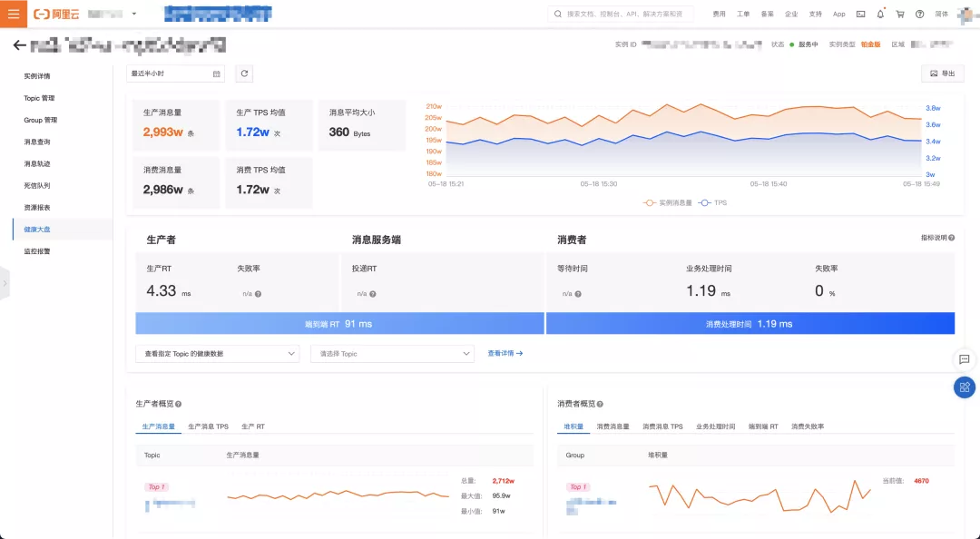Open the orange hamburger menu
The height and width of the screenshot is (539, 980).
coord(13,14)
